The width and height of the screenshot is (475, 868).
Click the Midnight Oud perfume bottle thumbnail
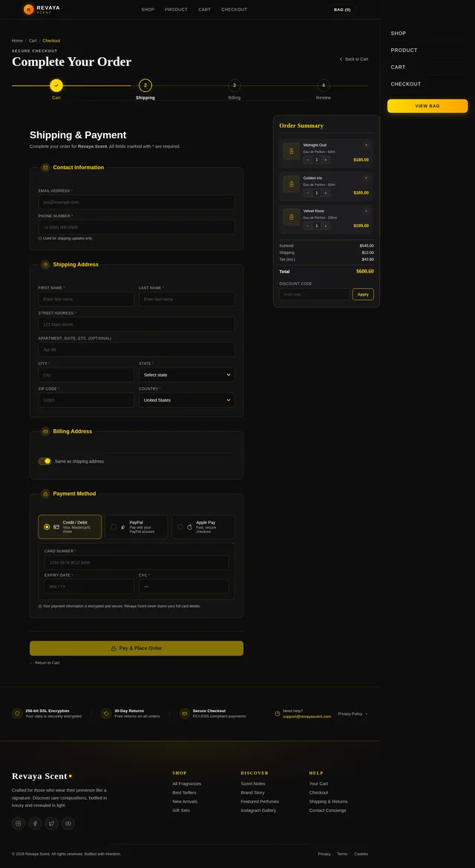click(291, 151)
